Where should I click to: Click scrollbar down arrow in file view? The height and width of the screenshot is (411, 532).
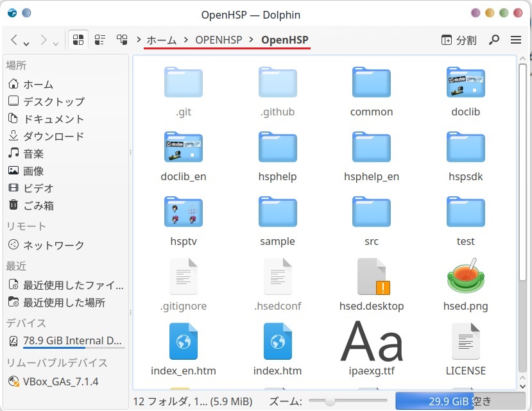[x=522, y=386]
